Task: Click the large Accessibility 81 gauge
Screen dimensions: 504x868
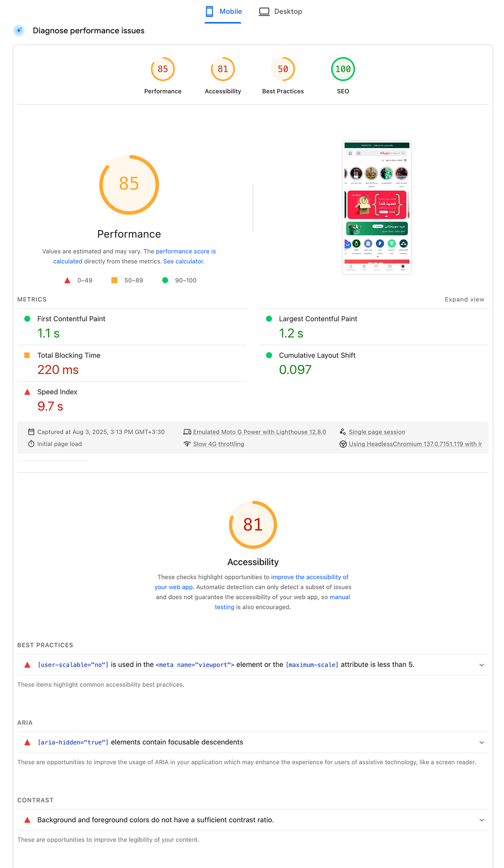Action: click(253, 525)
